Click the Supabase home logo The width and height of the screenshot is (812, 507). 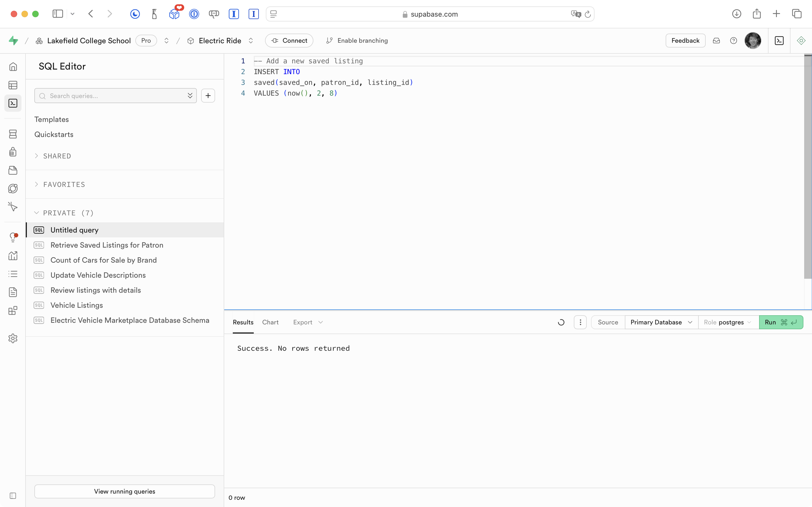click(13, 41)
